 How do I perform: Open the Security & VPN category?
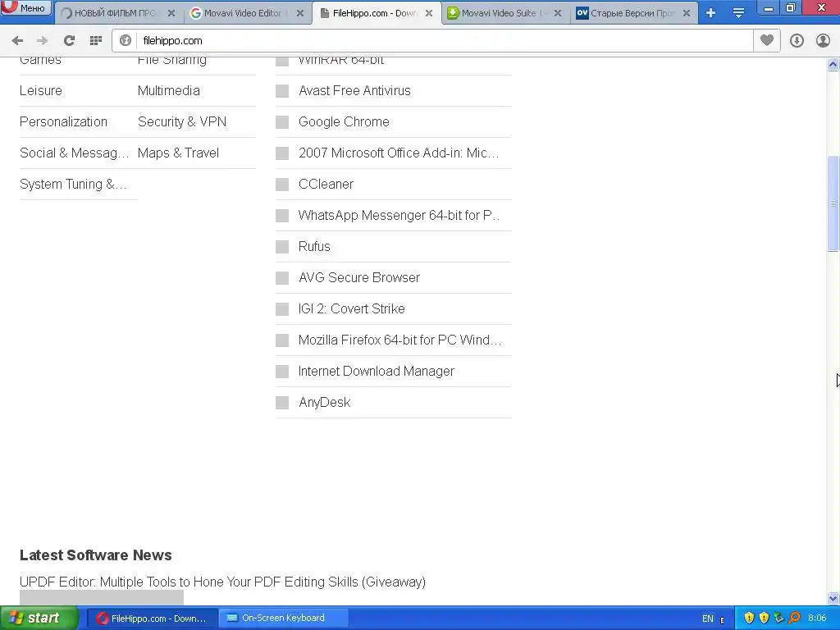point(182,121)
